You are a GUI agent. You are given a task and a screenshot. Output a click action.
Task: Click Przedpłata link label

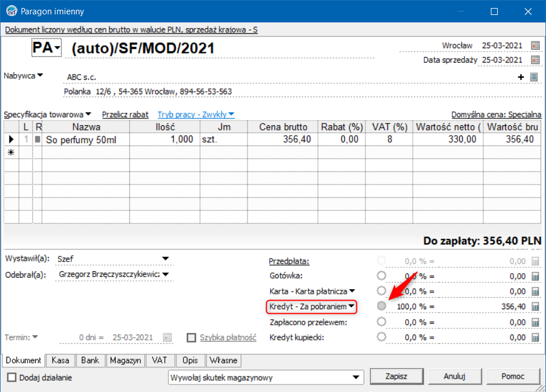pos(289,261)
